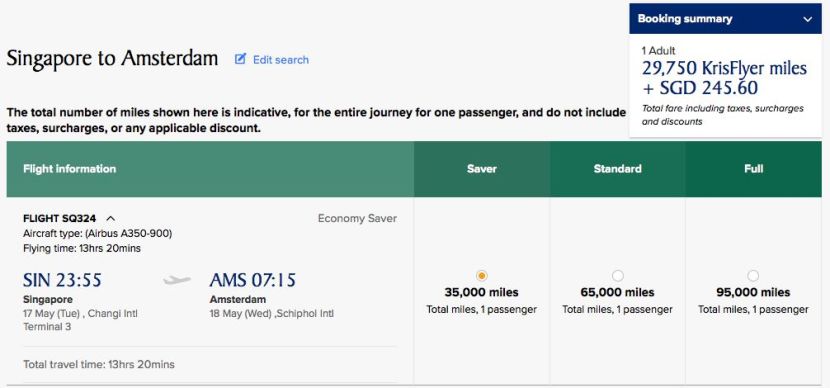Click the 29,750 KrisFlyer miles total

pos(724,68)
